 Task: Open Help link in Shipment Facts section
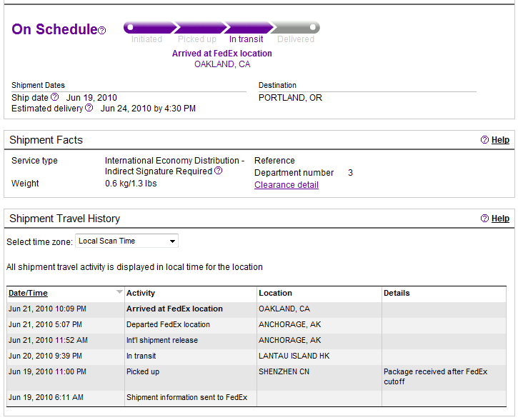[500, 140]
